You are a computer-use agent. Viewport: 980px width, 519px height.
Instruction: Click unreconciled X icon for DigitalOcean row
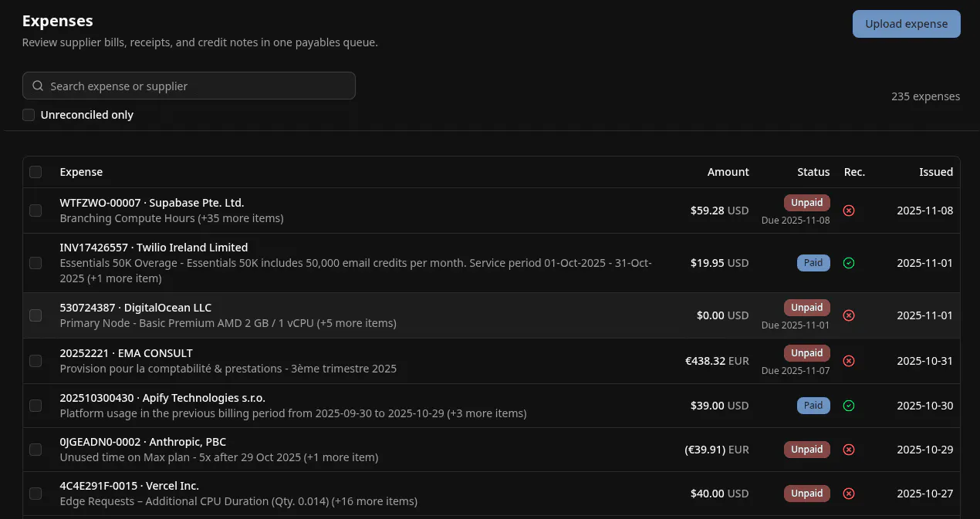pyautogui.click(x=849, y=315)
